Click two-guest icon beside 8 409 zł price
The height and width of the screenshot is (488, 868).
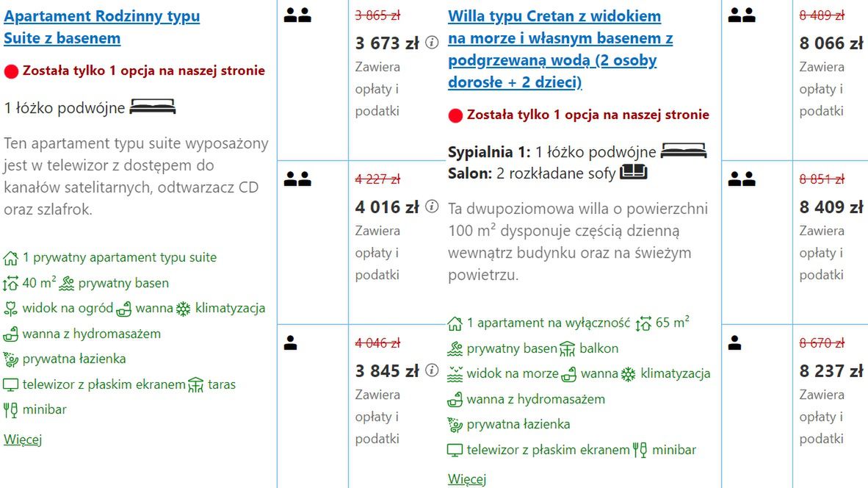[742, 179]
